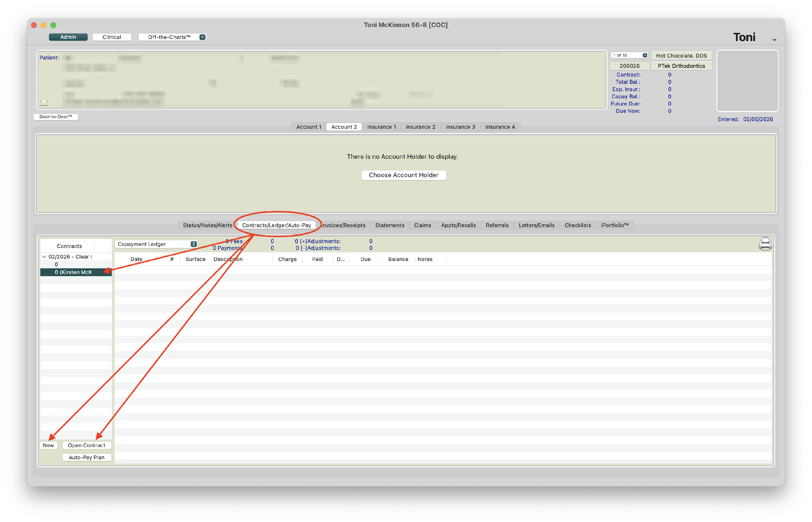
Task: Open the Claims tab
Action: click(x=422, y=225)
